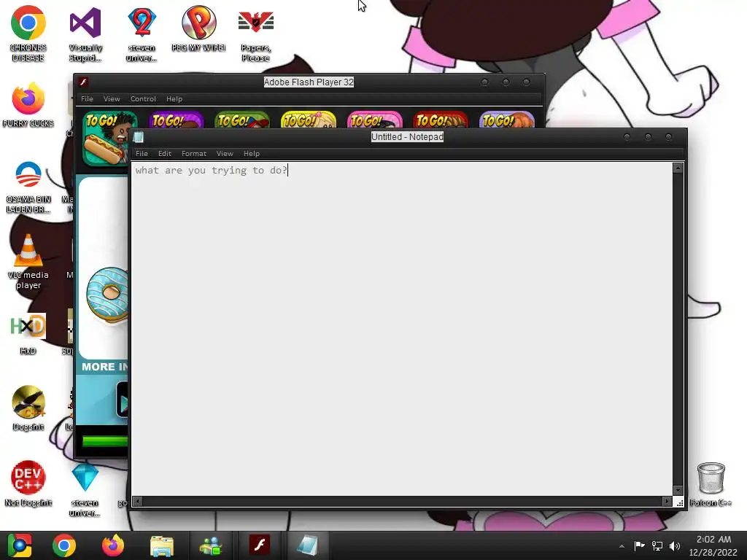The width and height of the screenshot is (747, 560).
Task: Launch VLC media player from desktop
Action: [x=28, y=262]
